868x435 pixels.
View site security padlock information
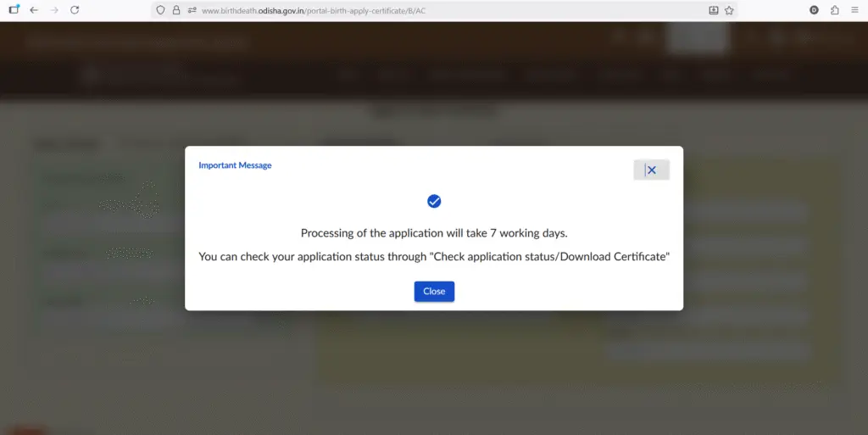pyautogui.click(x=176, y=10)
